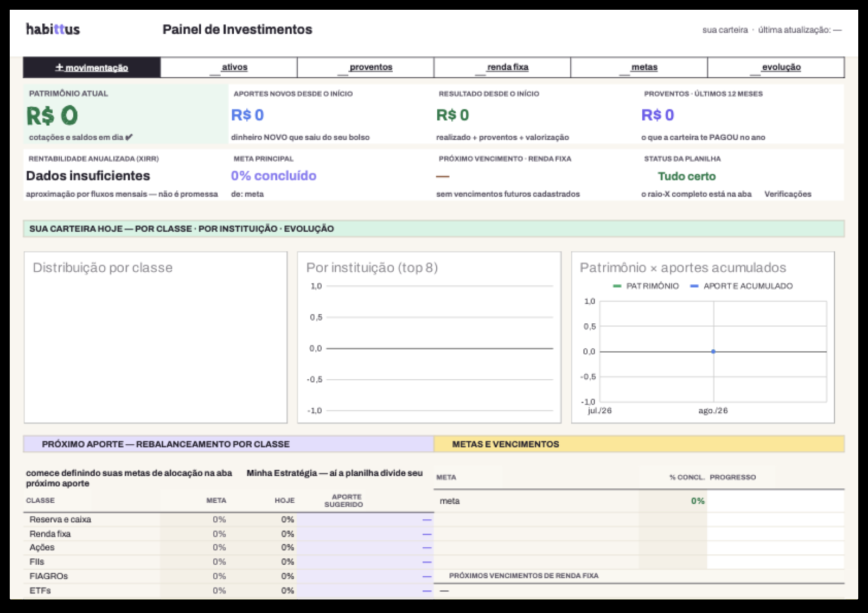Click the aporte sugerido cell for 'Ações'
Screen dimensions: 868x613
tap(365, 548)
